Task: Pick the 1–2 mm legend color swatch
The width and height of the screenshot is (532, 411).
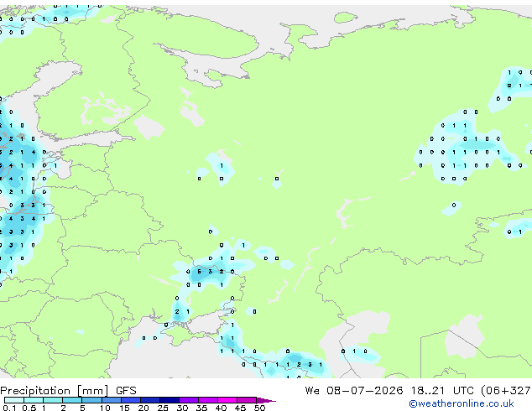Action: coord(53,400)
